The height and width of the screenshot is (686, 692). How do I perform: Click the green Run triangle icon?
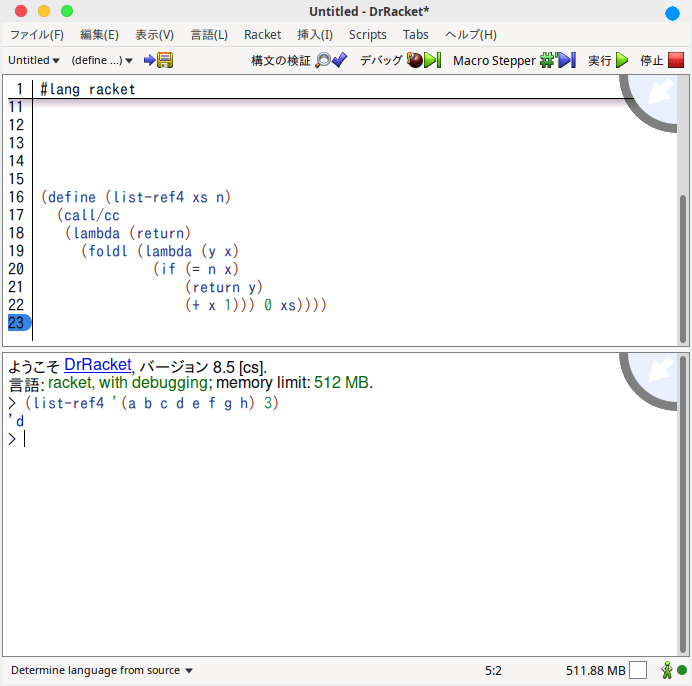[622, 60]
